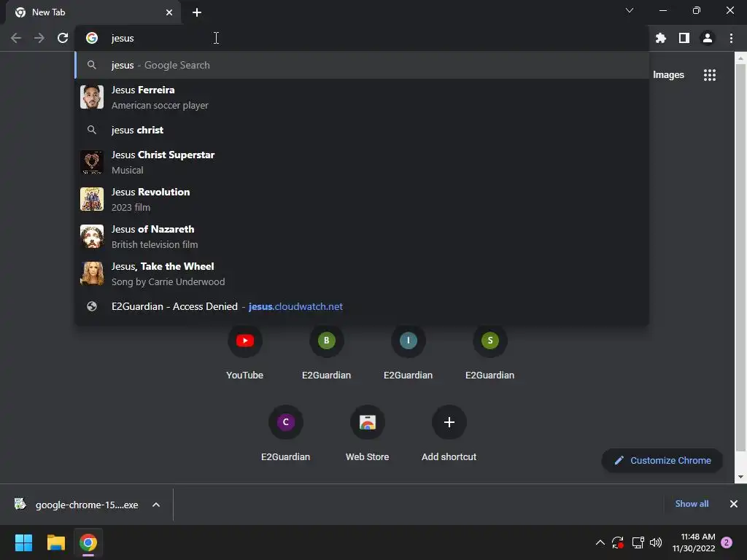Pick Jesus Christ Superstar suggestion
Screen dimensions: 747x560
pyautogui.click(x=362, y=163)
